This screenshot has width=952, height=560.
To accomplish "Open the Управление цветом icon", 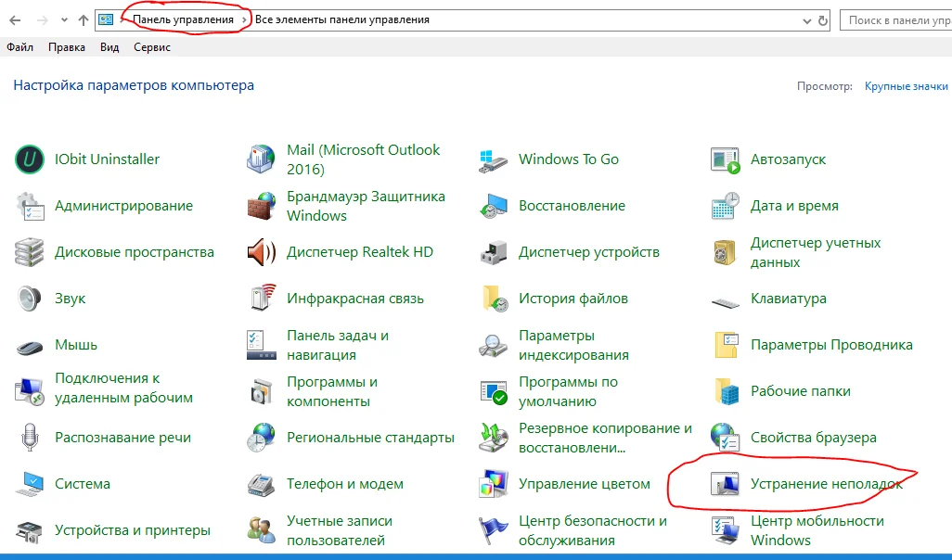I will coord(493,484).
